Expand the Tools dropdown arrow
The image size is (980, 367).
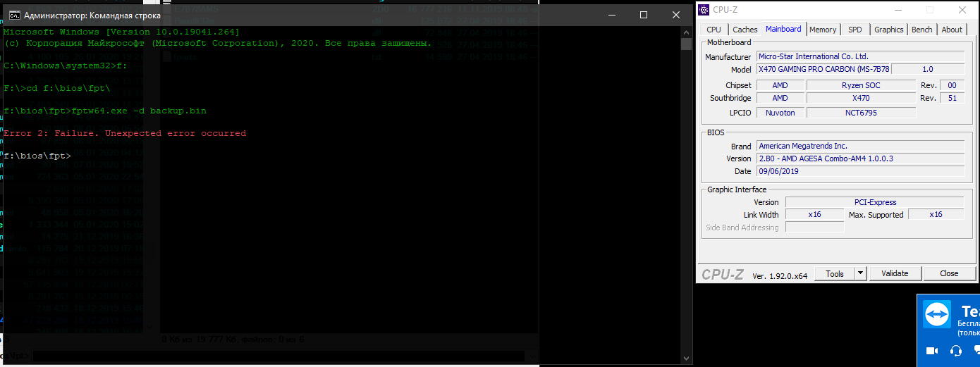point(861,273)
